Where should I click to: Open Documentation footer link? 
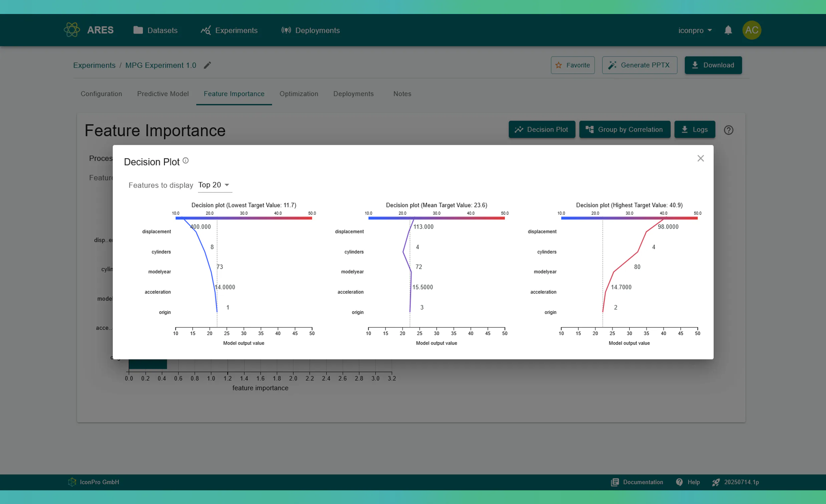(x=637, y=482)
